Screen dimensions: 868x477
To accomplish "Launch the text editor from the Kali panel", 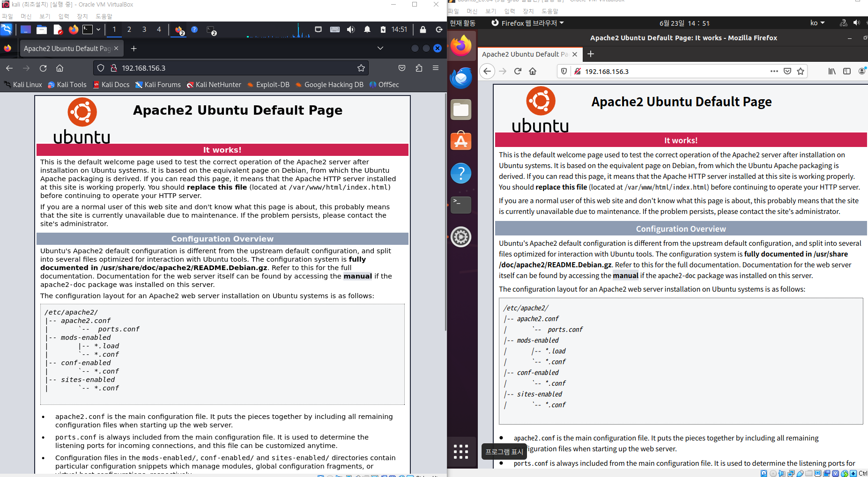I will [58, 29].
